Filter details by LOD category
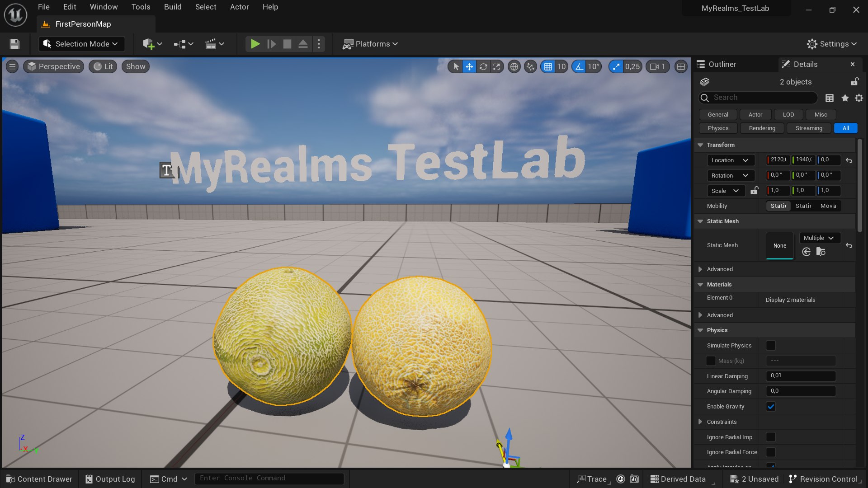 (788, 115)
